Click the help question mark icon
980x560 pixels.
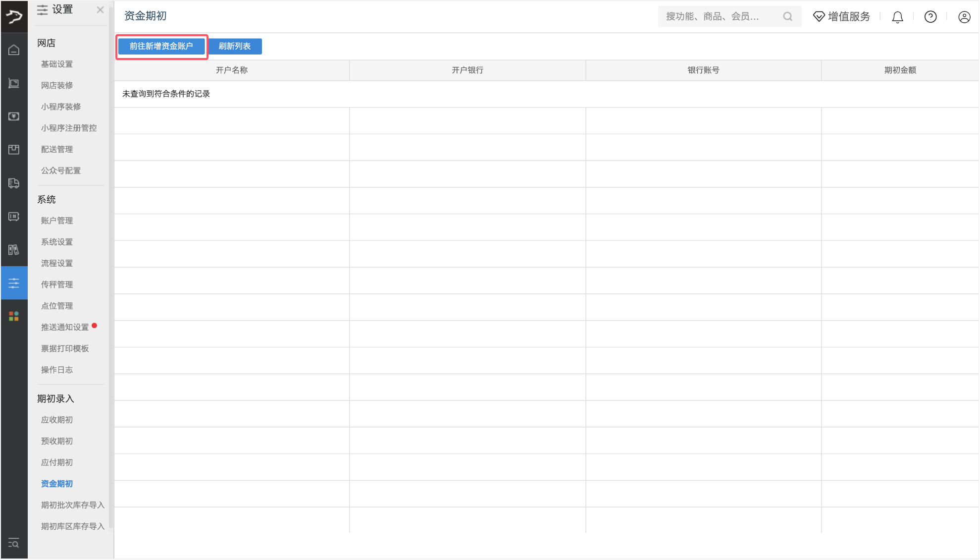[x=930, y=17]
